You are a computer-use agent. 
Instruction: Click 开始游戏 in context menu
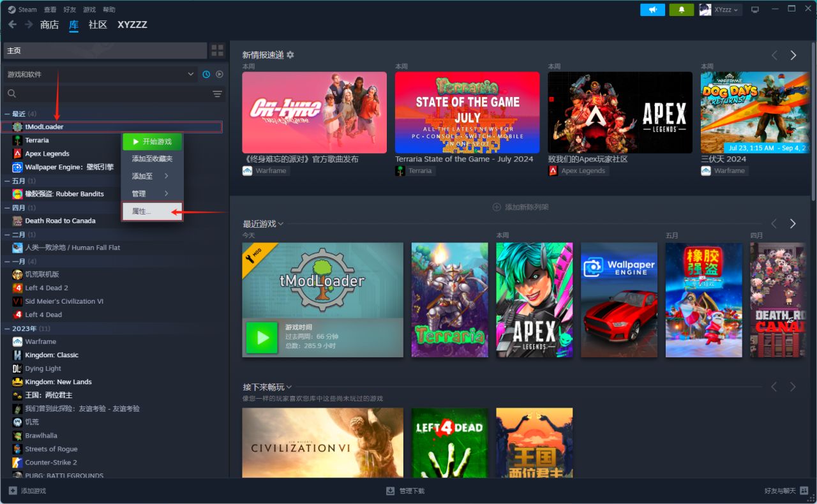coord(152,141)
